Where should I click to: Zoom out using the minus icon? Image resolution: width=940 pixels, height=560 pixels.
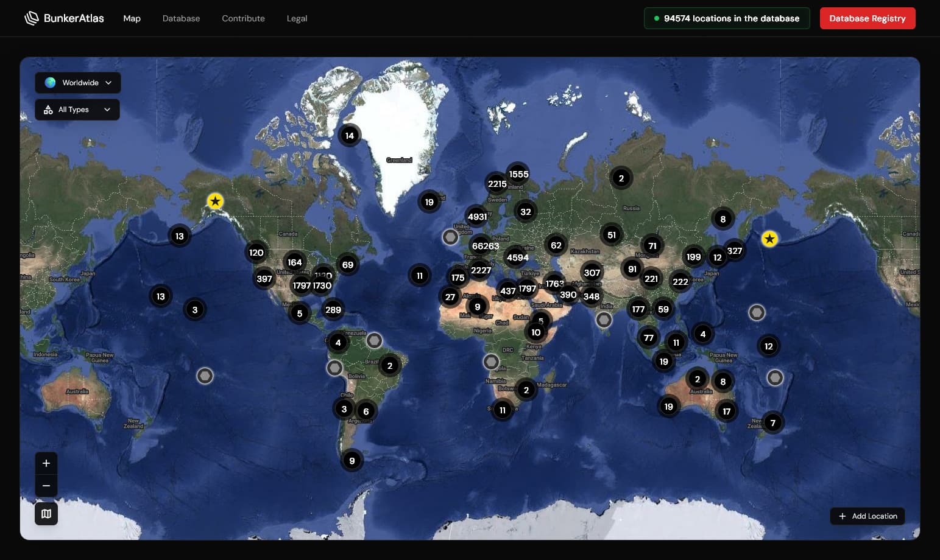[46, 485]
